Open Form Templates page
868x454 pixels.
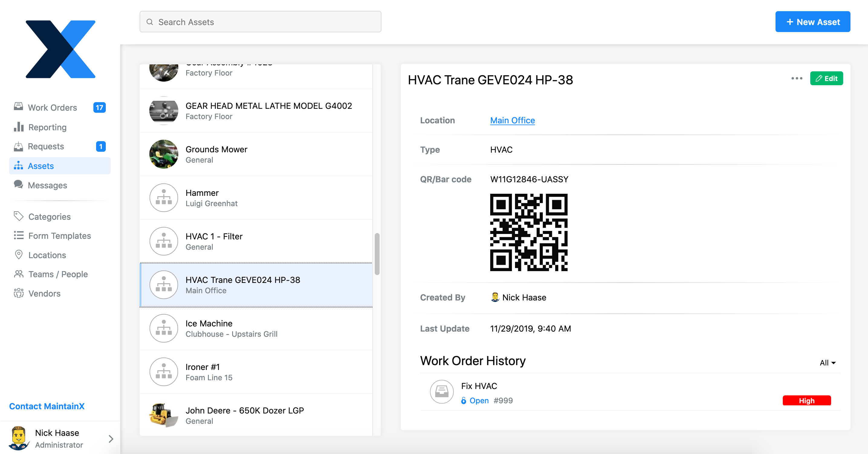pyautogui.click(x=60, y=235)
